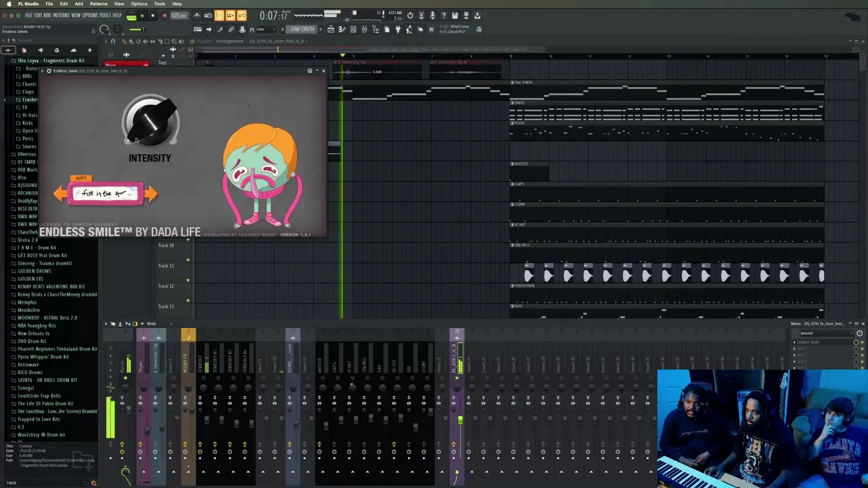This screenshot has width=868, height=488.
Task: Select next preset with right orange arrow
Action: 151,194
